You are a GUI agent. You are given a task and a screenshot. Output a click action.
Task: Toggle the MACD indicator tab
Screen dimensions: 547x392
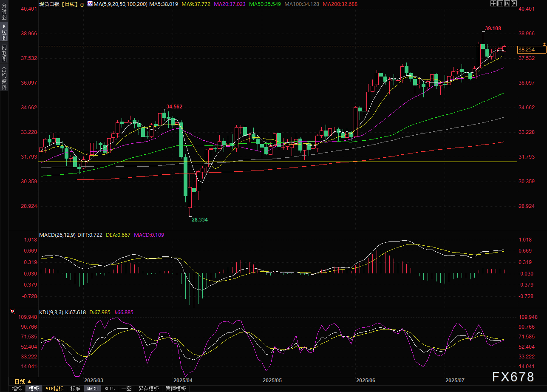click(x=92, y=389)
